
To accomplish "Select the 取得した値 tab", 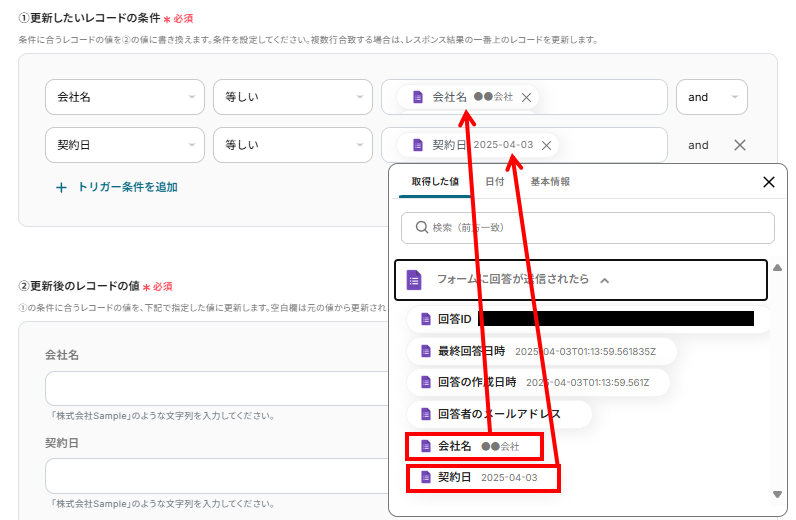I will pyautogui.click(x=428, y=182).
